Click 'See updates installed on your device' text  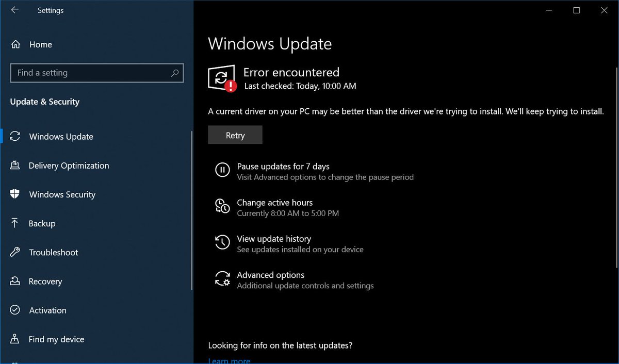coord(300,250)
